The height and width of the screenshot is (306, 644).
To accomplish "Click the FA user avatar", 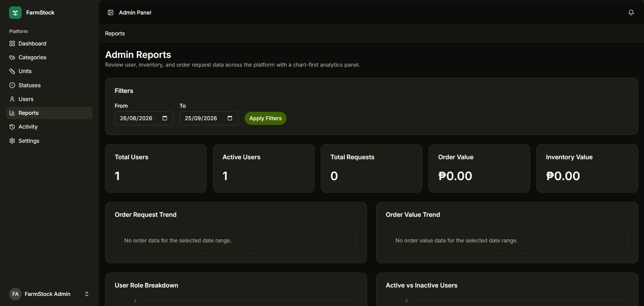I will pyautogui.click(x=15, y=294).
